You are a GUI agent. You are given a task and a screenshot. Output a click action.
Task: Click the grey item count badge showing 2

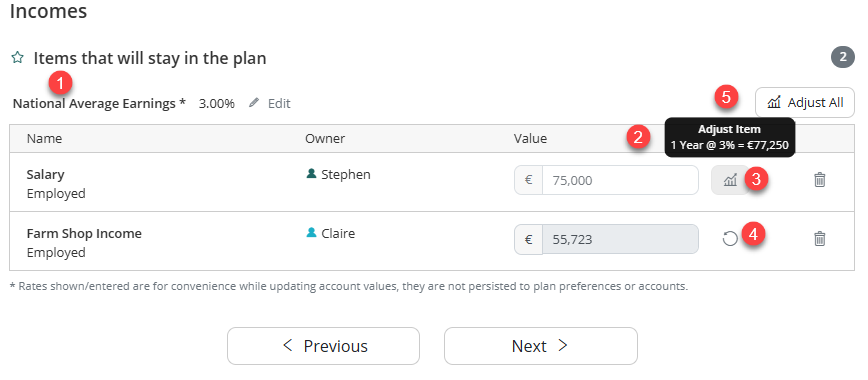[843, 57]
